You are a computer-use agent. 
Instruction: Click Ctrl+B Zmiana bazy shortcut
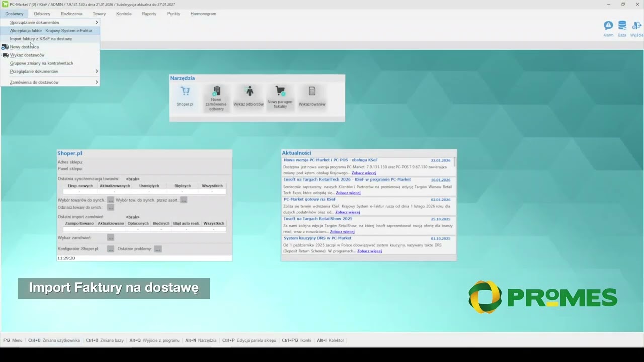pyautogui.click(x=105, y=340)
